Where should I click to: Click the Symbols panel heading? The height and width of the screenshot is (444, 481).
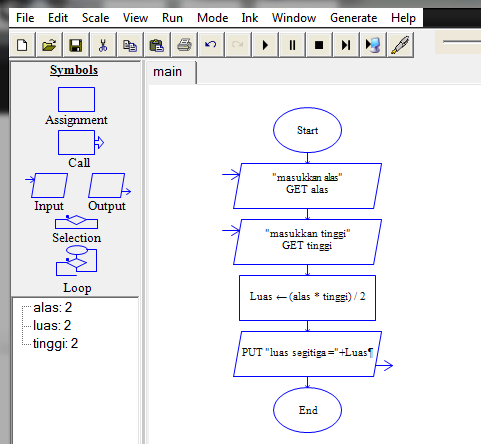pyautogui.click(x=74, y=70)
